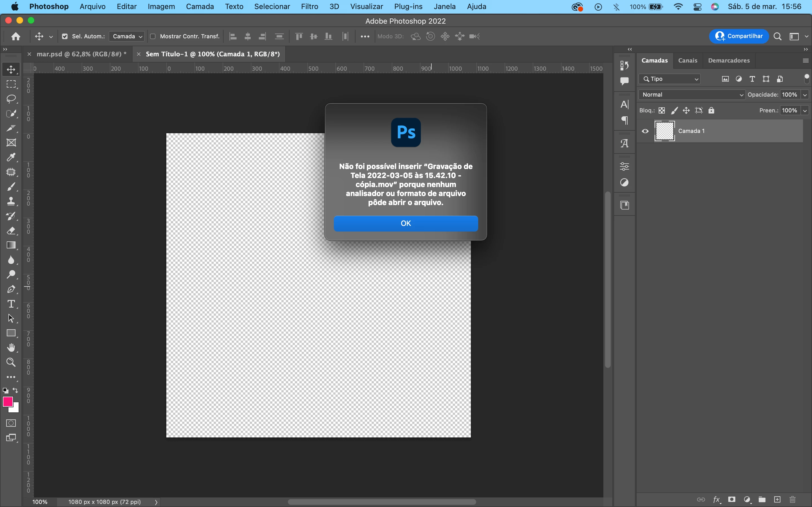Uncheck the Sel. Autom. checkbox
This screenshot has height=507, width=812.
[x=65, y=37]
